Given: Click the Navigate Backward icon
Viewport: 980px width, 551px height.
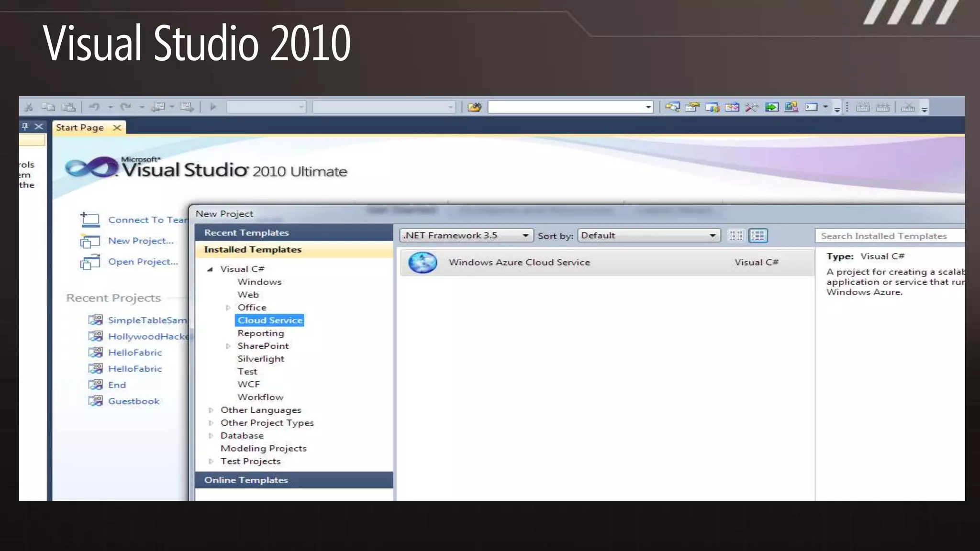Looking at the screenshot, I should (158, 107).
